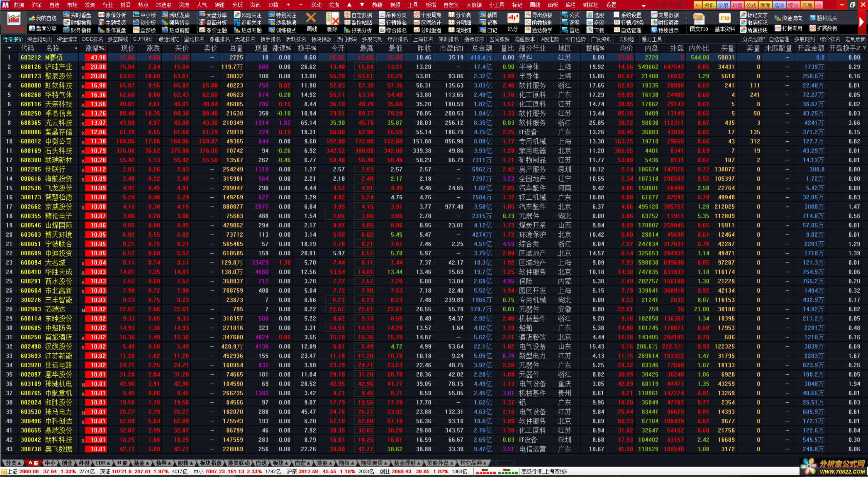This screenshot has width=868, height=477.
Task: Switch to the DDE排名 tab
Action: coord(93,39)
